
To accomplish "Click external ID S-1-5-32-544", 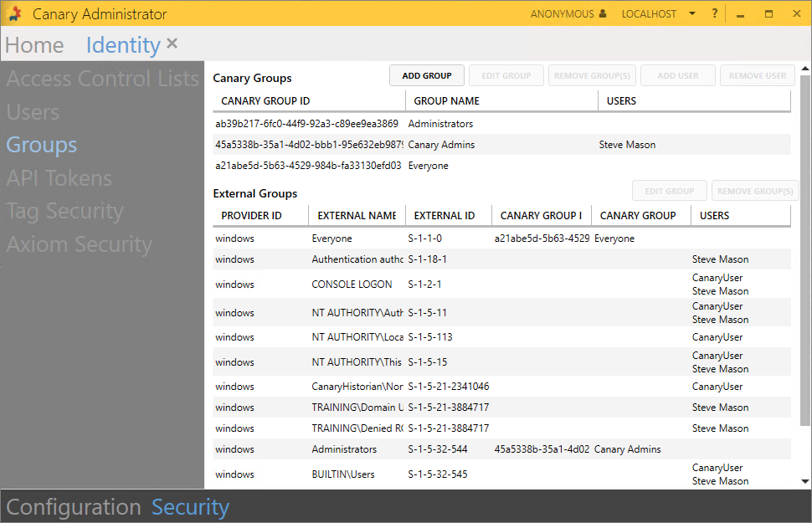I will [x=438, y=449].
